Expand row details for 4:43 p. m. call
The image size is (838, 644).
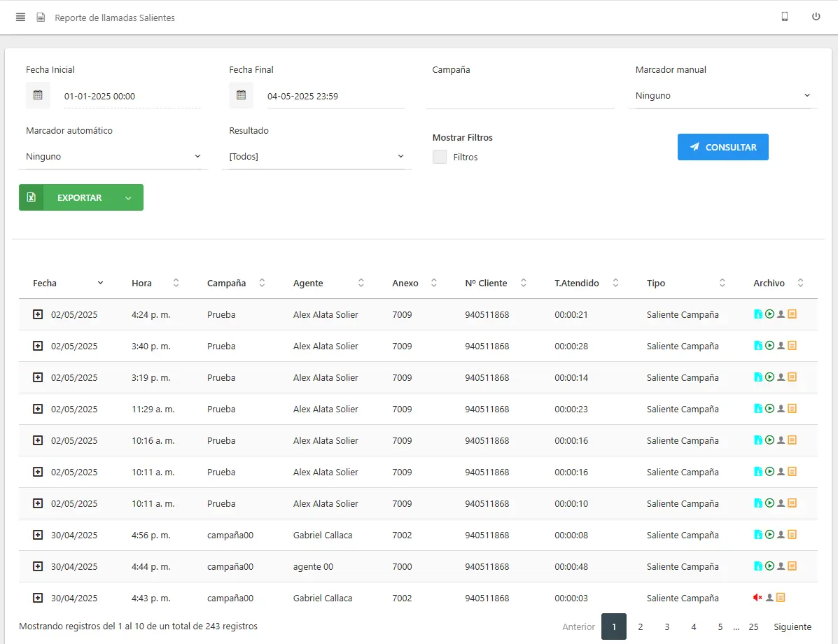click(x=38, y=598)
